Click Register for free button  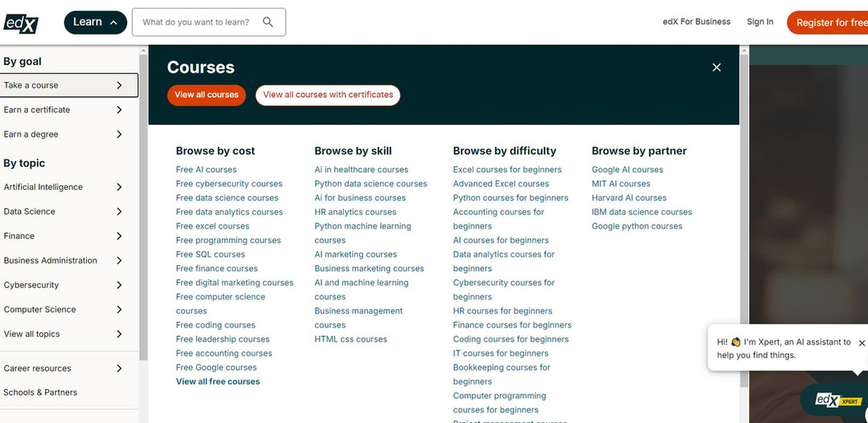[829, 23]
